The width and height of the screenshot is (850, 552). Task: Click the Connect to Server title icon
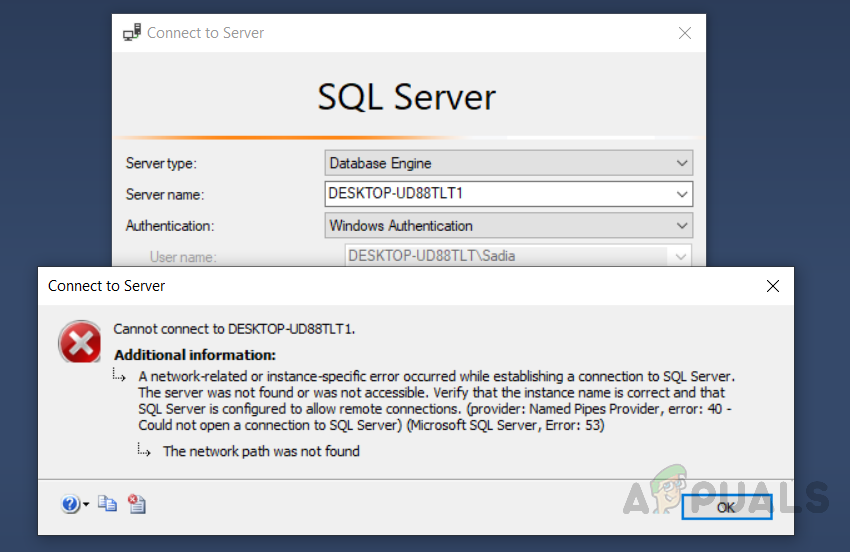coord(131,33)
